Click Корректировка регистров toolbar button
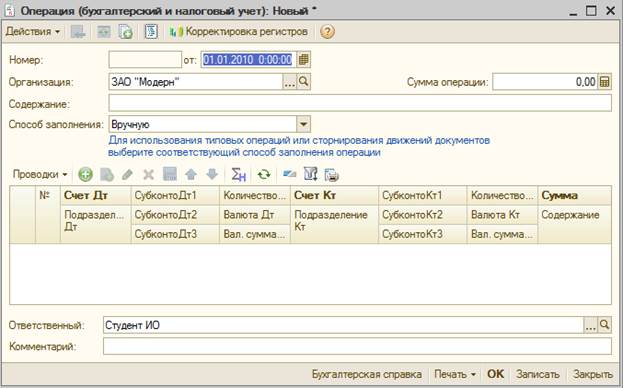Image resolution: width=623 pixels, height=388 pixels. pos(239,32)
